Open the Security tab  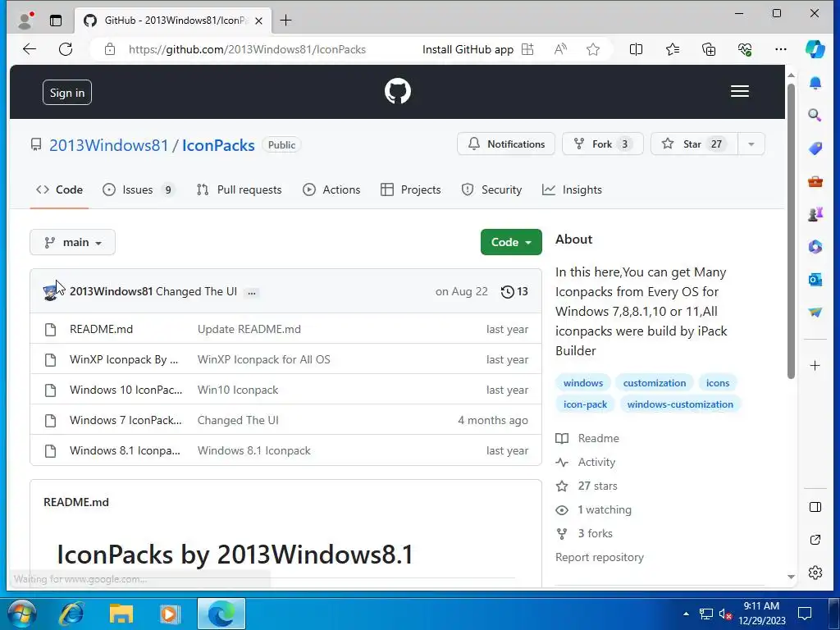pos(491,189)
